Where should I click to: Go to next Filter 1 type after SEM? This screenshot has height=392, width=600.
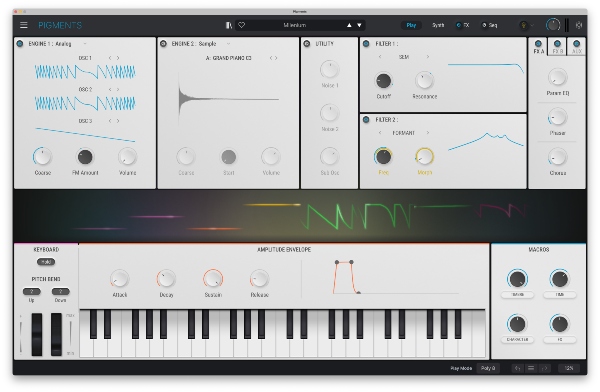pyautogui.click(x=428, y=57)
